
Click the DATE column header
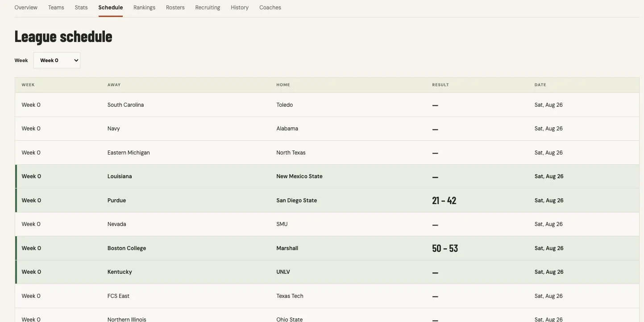click(x=540, y=85)
